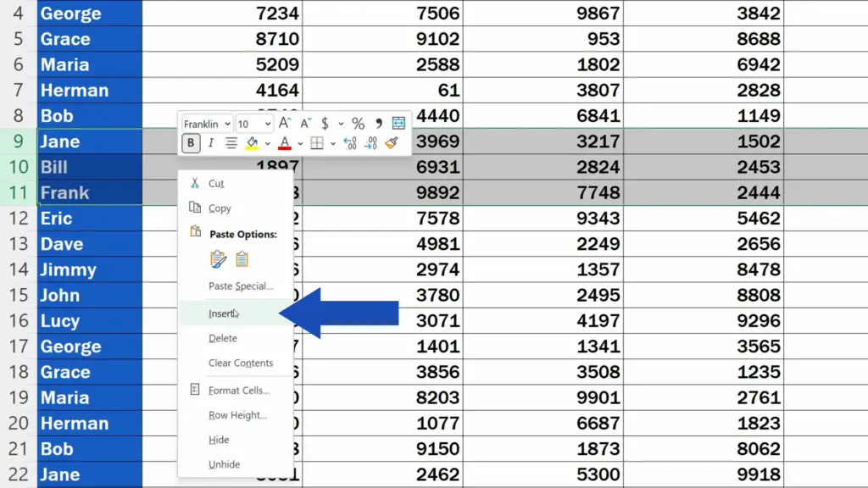Click the cell with value 953

tap(543, 39)
